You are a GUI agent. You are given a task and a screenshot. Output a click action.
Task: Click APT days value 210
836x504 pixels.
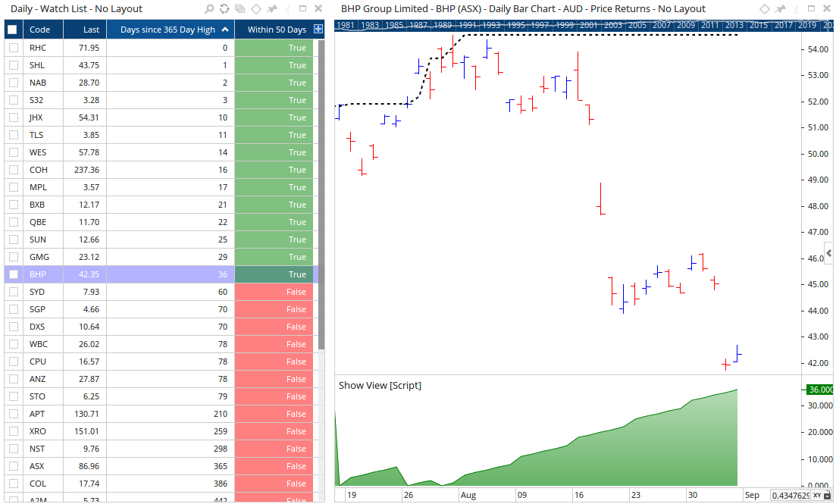[x=170, y=413]
